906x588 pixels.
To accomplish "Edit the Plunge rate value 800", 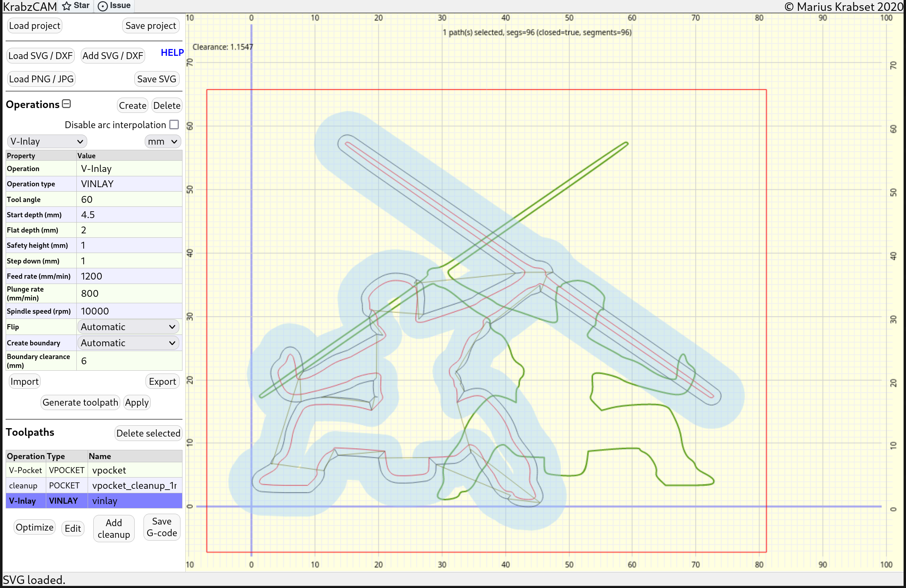I will (129, 294).
